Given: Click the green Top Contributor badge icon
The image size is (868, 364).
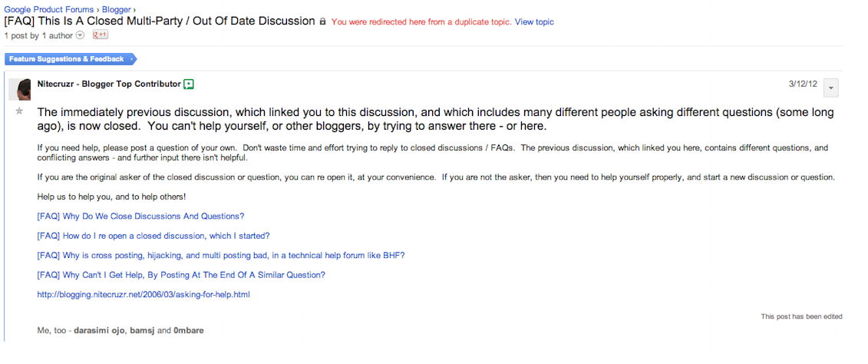Looking at the screenshot, I should pos(189,84).
